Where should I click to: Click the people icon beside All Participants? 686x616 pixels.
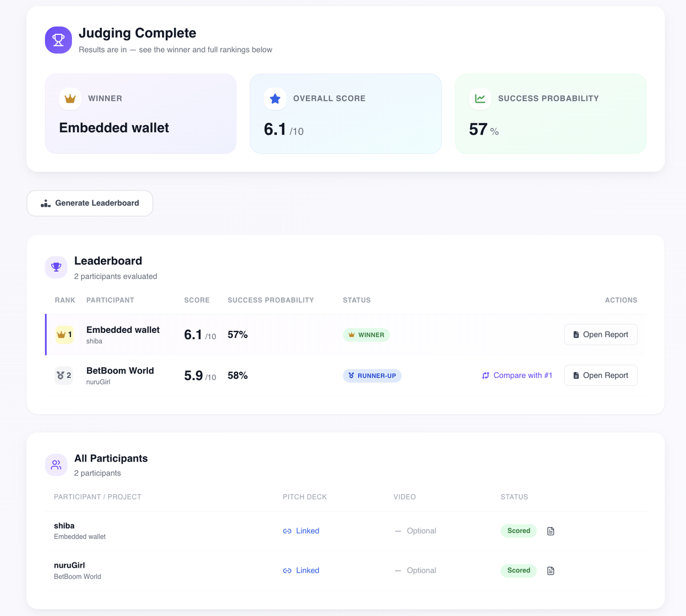56,465
